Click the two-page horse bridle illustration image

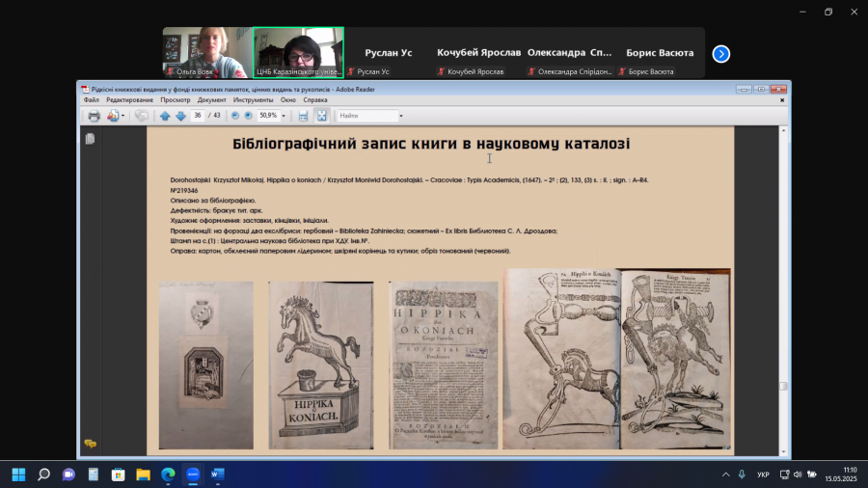[616, 359]
